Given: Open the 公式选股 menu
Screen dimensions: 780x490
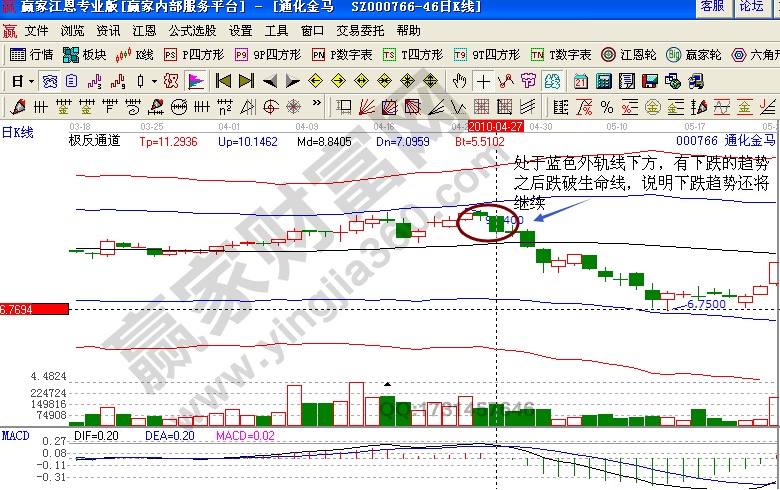Looking at the screenshot, I should pos(194,31).
